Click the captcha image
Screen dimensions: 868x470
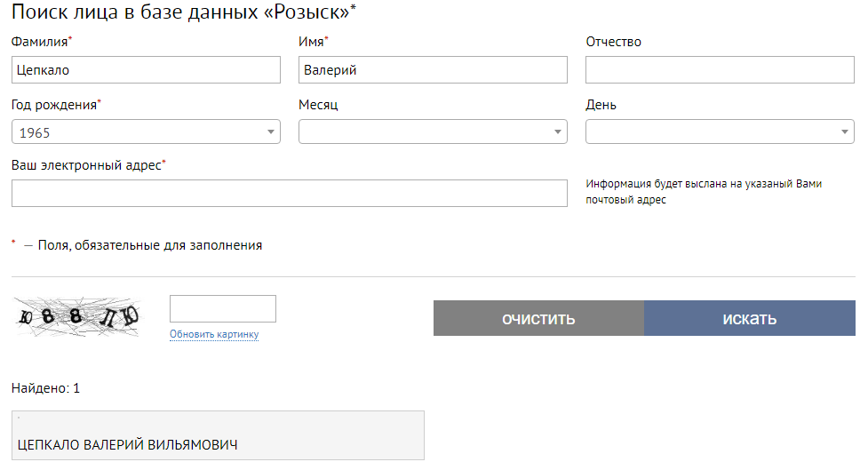click(77, 317)
